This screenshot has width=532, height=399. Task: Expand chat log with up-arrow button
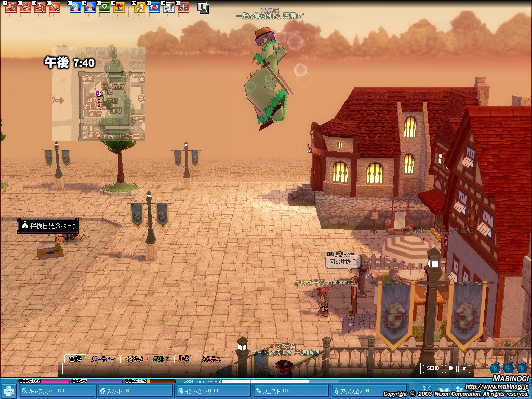(x=464, y=368)
